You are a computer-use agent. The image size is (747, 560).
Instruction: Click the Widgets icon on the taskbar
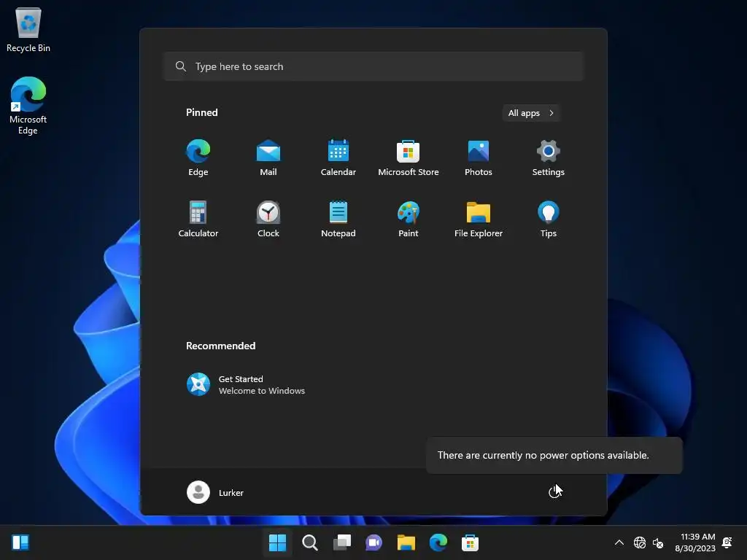(x=20, y=542)
